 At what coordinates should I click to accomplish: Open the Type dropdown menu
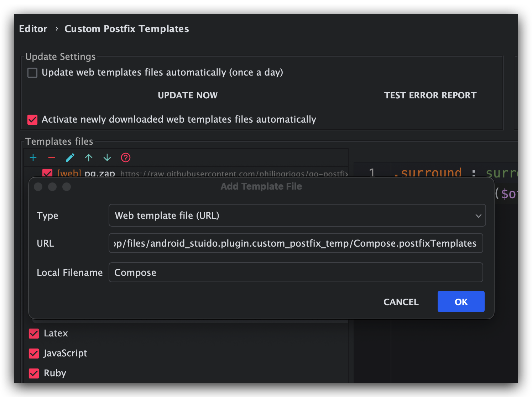tap(297, 215)
